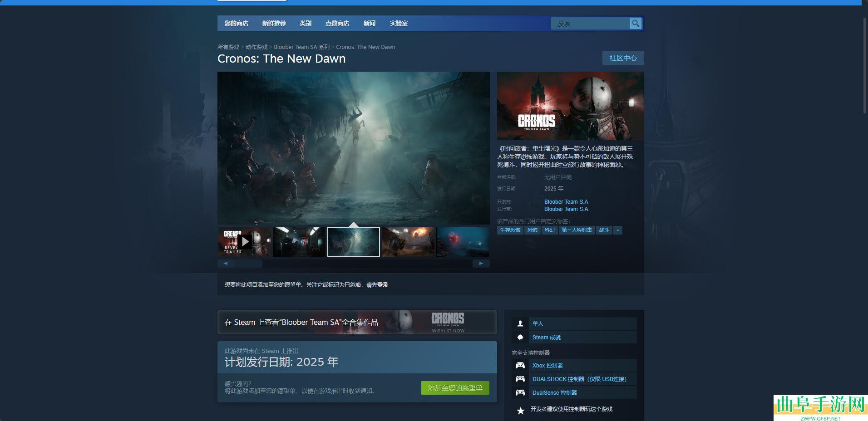Click the single-player person icon

[x=520, y=323]
